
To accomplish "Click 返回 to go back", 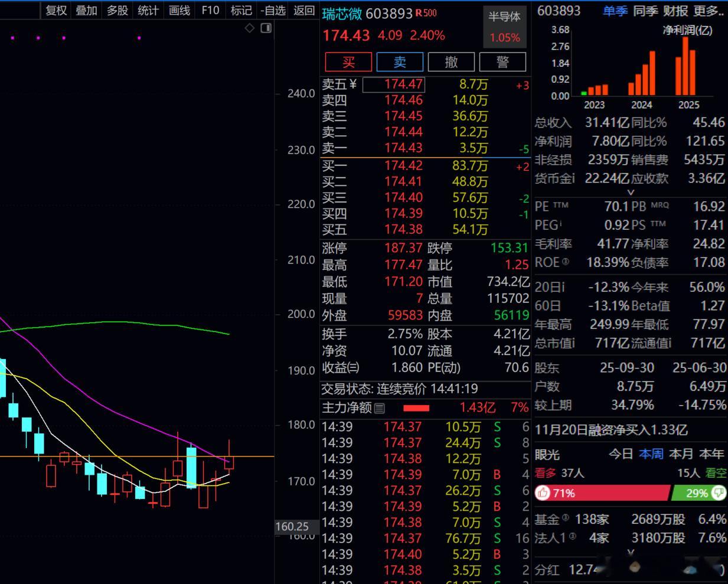I will point(304,10).
